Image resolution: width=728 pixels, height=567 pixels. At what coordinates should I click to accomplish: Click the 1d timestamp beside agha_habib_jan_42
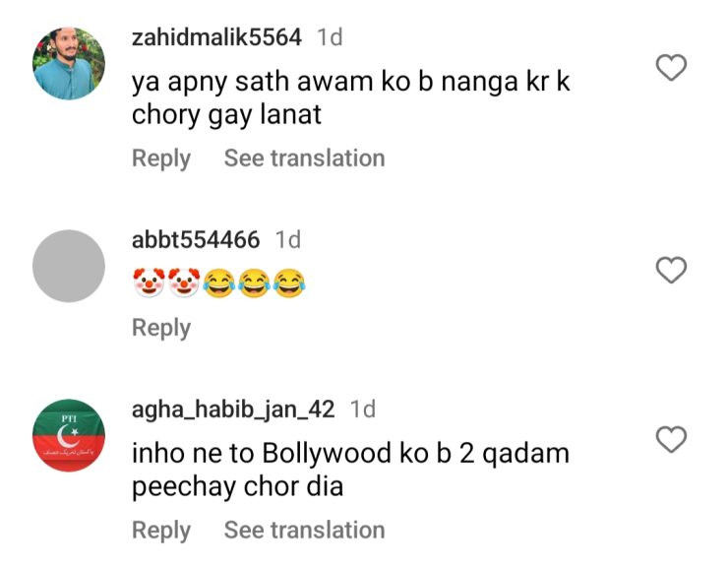(x=363, y=409)
